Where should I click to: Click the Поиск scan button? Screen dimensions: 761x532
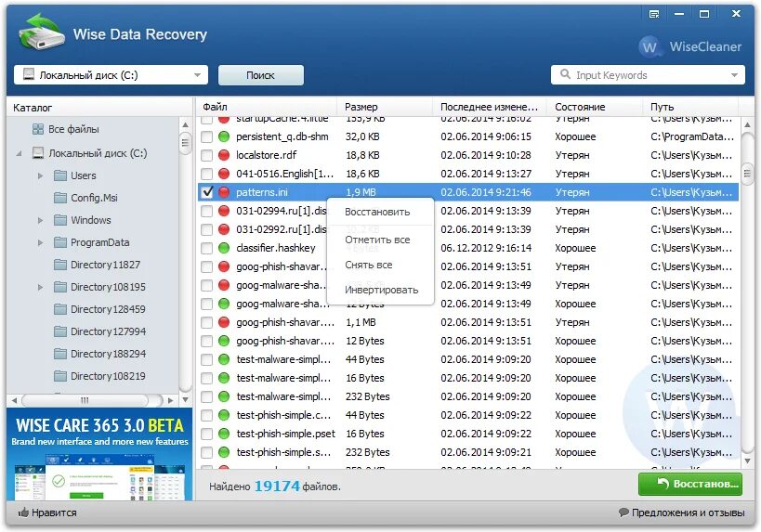coord(260,74)
